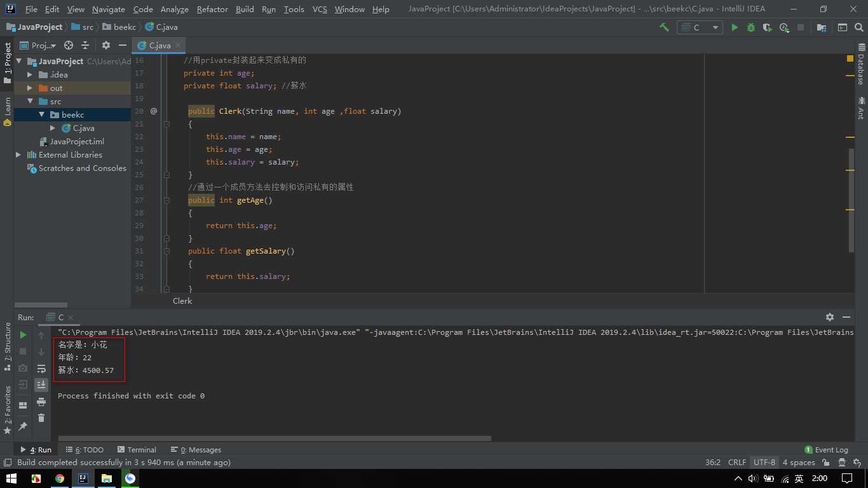Toggle the 7: Structure tool window
The image size is (868, 488).
(x=8, y=347)
